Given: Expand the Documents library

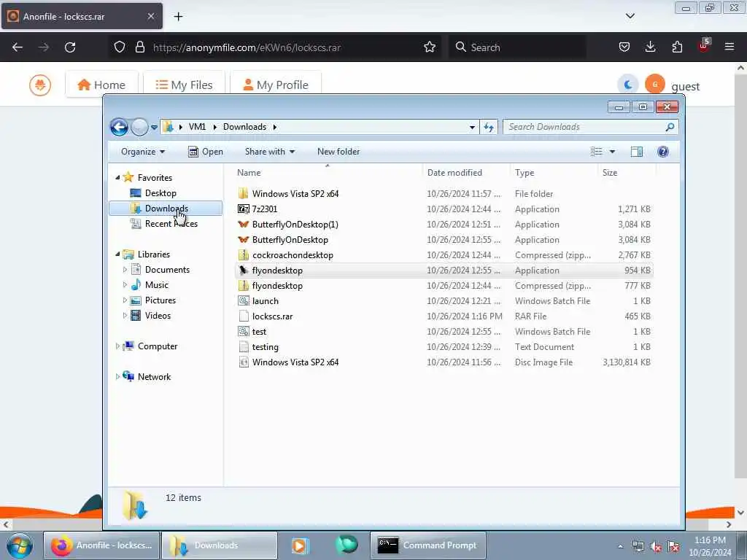Looking at the screenshot, I should pyautogui.click(x=125, y=270).
